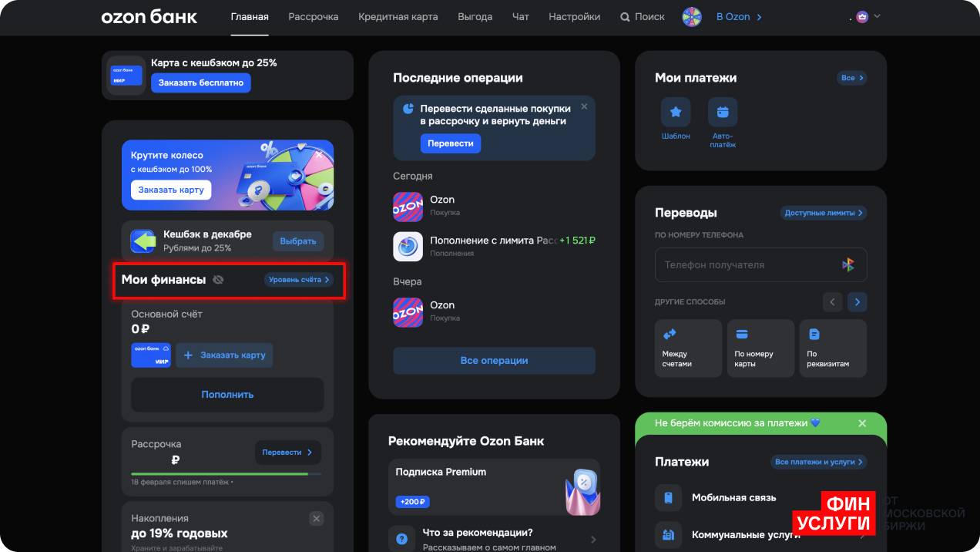Open Доступные лимиты chevron link
The image size is (980, 552).
click(x=824, y=213)
